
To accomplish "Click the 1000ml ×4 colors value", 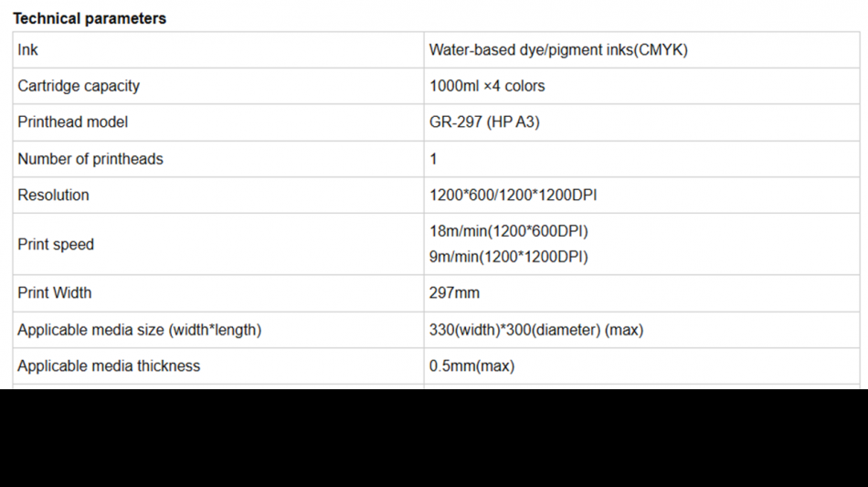I will [487, 86].
